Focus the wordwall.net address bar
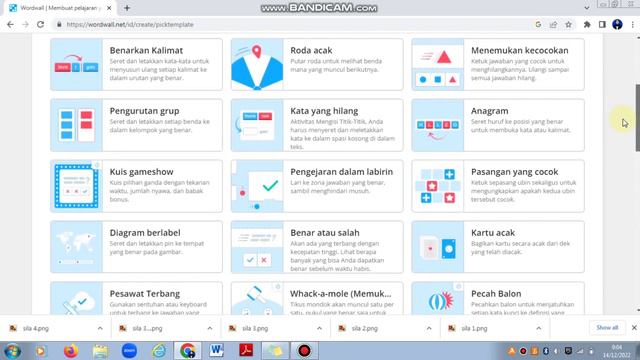Screen dimensions: 640x360 point(294,24)
